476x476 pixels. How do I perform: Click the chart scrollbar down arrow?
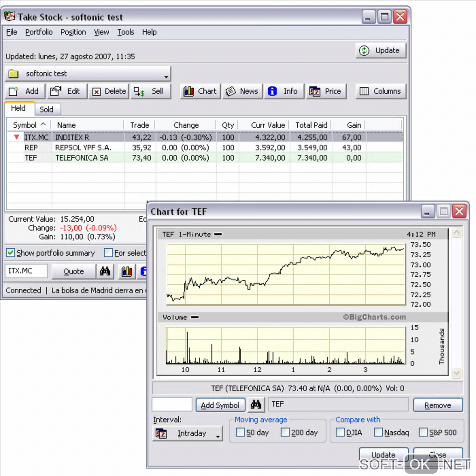(x=456, y=372)
